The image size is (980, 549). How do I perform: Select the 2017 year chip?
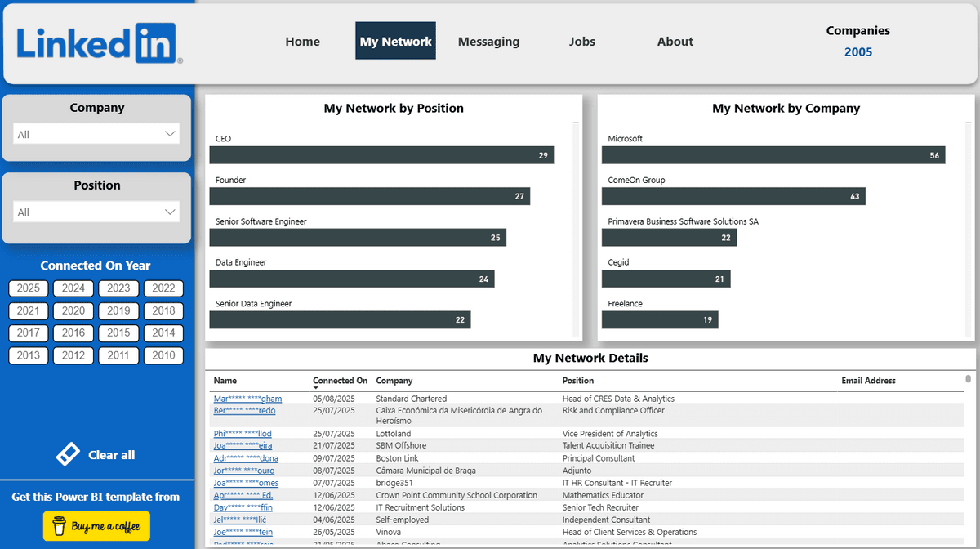coord(29,333)
